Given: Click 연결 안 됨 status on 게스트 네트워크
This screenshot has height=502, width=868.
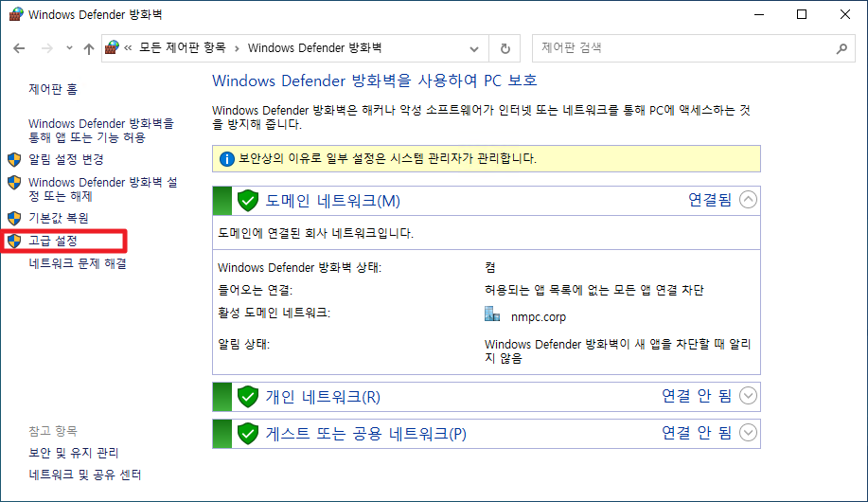Looking at the screenshot, I should pyautogui.click(x=697, y=432).
